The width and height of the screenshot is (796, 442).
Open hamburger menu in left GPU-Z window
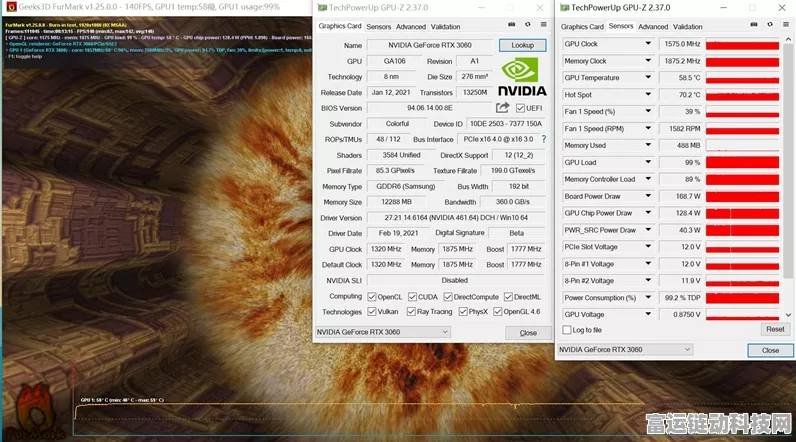point(544,25)
